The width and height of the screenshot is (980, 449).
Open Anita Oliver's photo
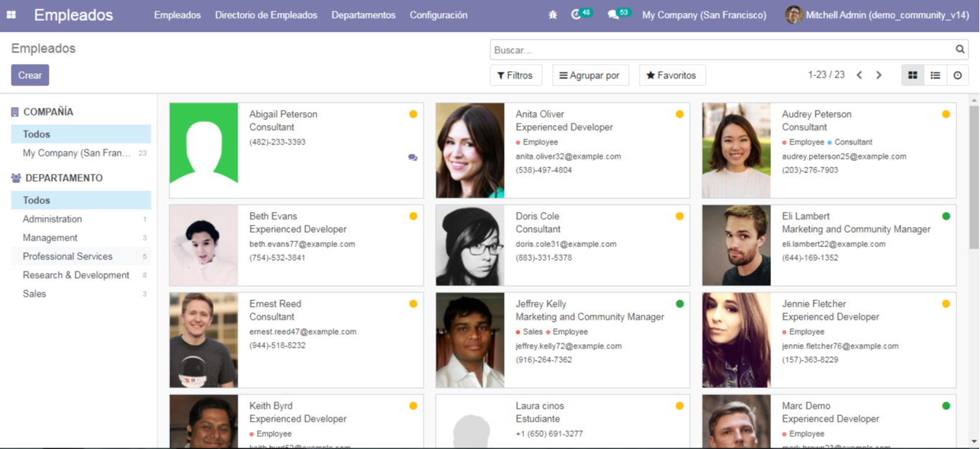(470, 150)
